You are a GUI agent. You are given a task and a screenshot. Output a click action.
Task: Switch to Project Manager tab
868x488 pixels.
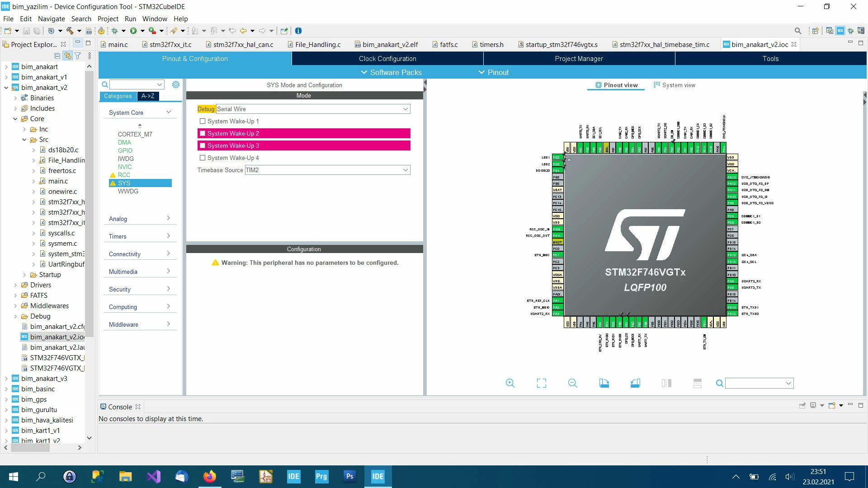coord(579,59)
